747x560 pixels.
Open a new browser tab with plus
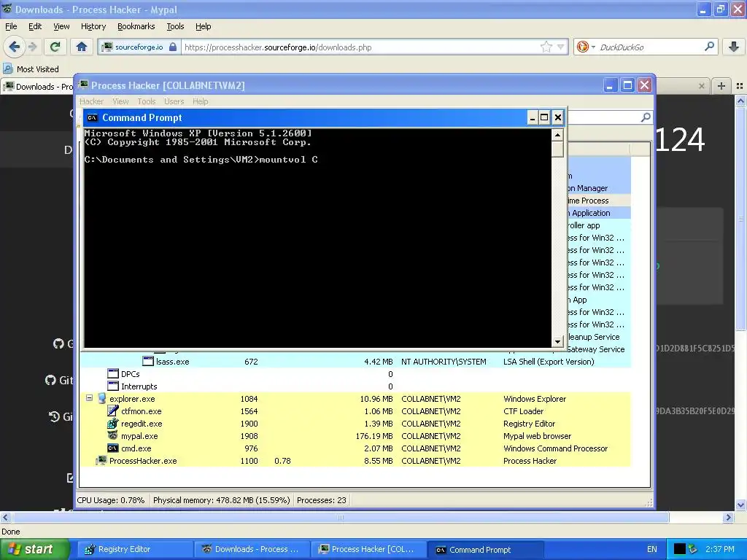[x=721, y=86]
